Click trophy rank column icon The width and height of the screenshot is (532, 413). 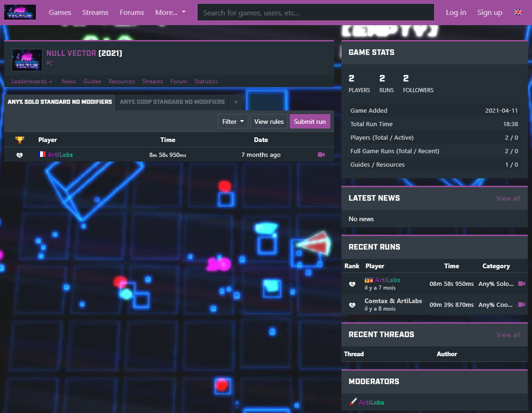[20, 140]
